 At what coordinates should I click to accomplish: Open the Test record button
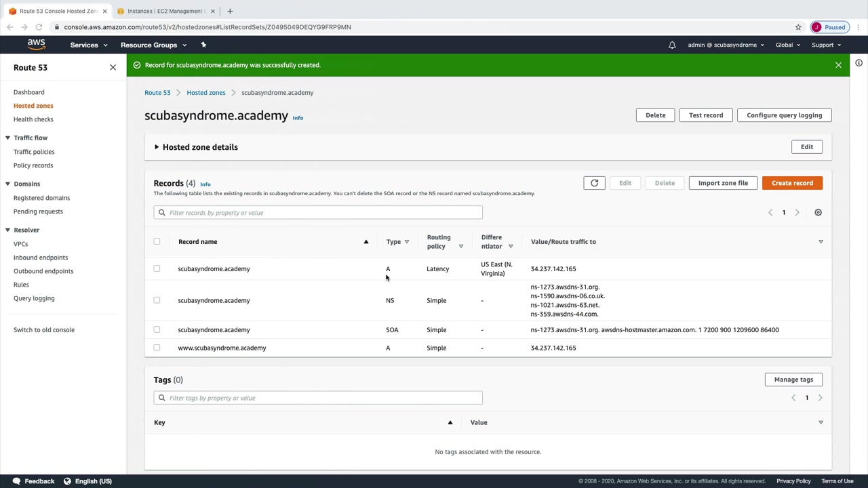706,115
